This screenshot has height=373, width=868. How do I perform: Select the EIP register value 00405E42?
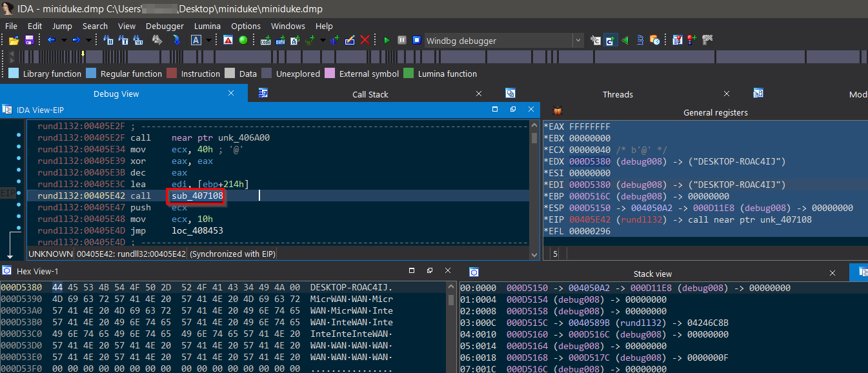(x=590, y=219)
